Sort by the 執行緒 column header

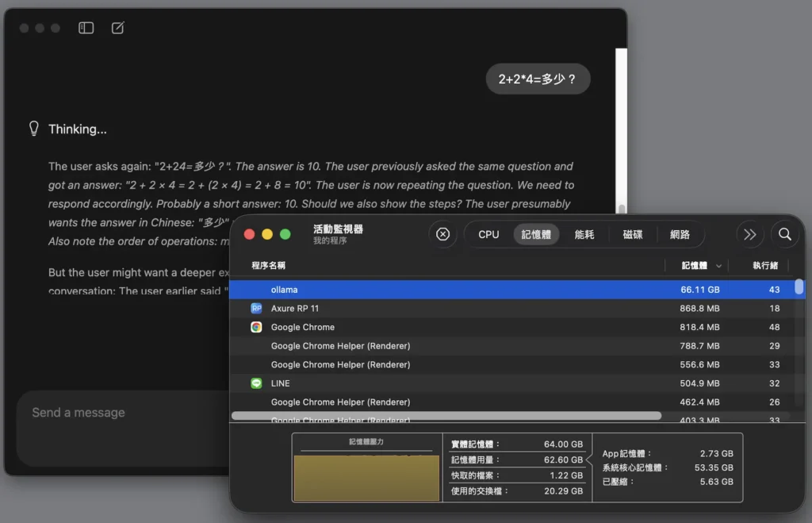[x=765, y=265]
